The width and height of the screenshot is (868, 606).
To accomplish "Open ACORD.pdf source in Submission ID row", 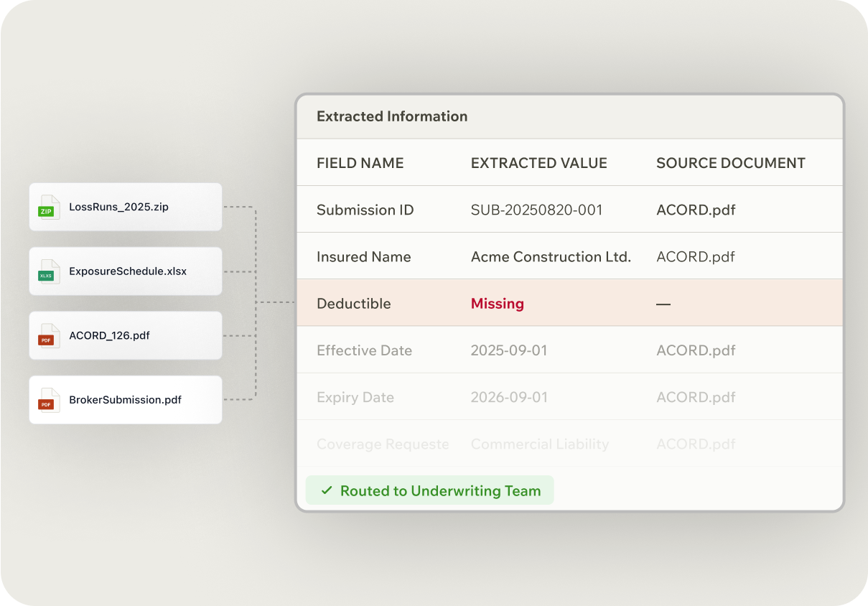I will coord(696,210).
